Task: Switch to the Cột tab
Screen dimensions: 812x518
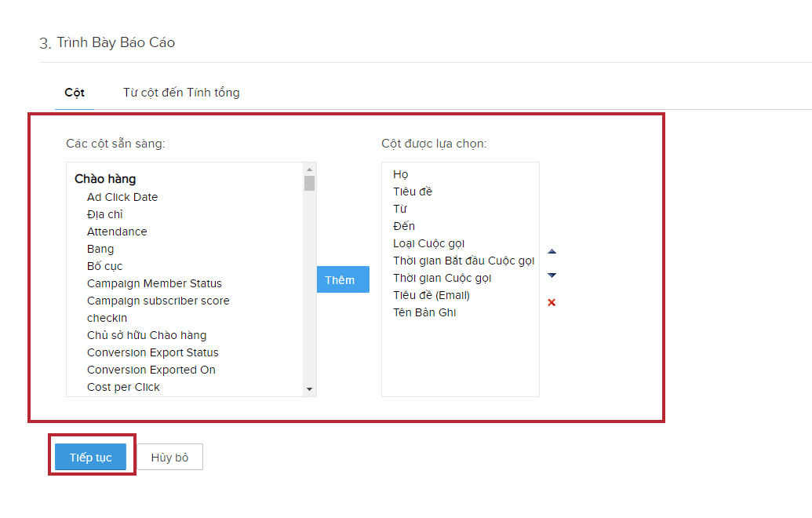Action: pyautogui.click(x=75, y=93)
